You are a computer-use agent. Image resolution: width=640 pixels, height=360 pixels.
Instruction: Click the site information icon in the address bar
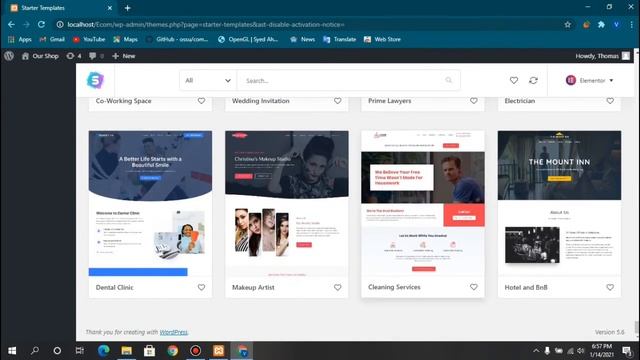[x=60, y=24]
